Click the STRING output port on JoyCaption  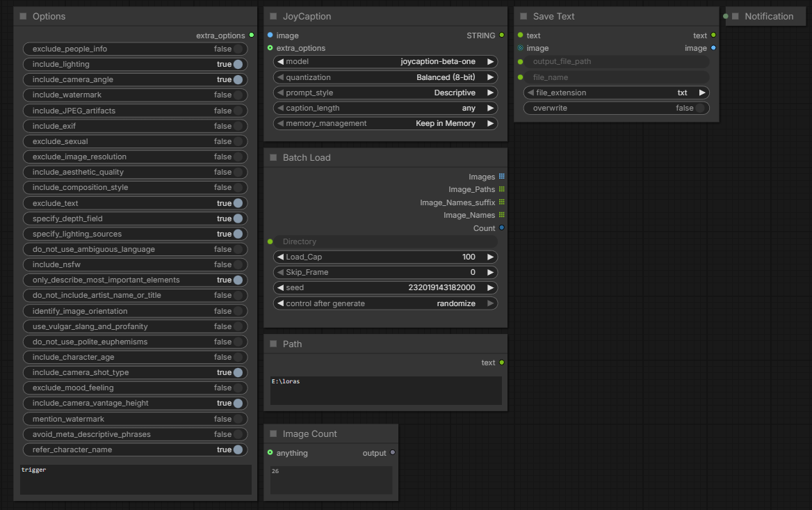pyautogui.click(x=502, y=35)
